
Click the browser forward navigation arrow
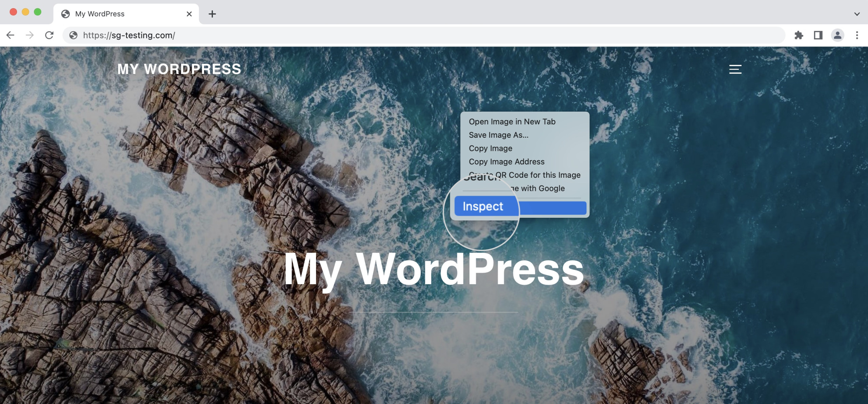tap(29, 35)
